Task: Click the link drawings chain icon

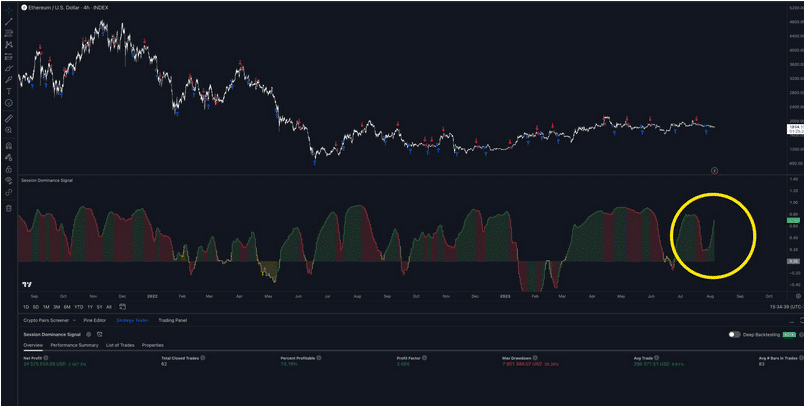Action: (9, 193)
